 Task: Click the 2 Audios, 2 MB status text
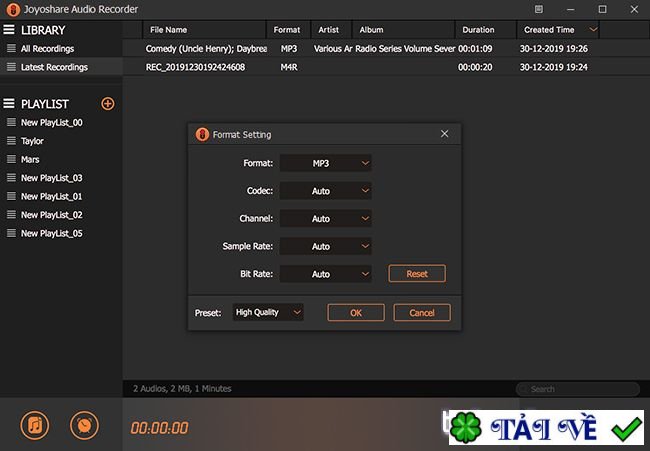pyautogui.click(x=182, y=388)
